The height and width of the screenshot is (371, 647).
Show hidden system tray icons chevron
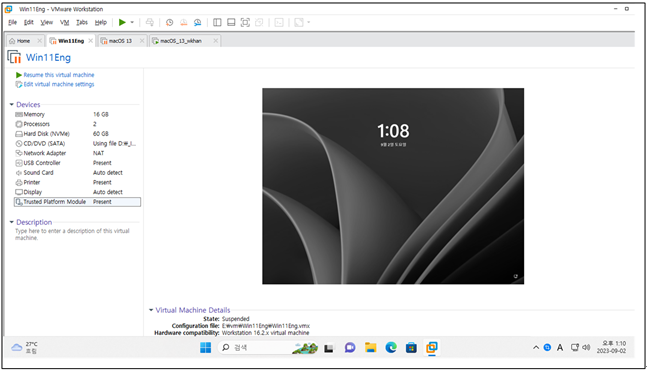(x=536, y=347)
